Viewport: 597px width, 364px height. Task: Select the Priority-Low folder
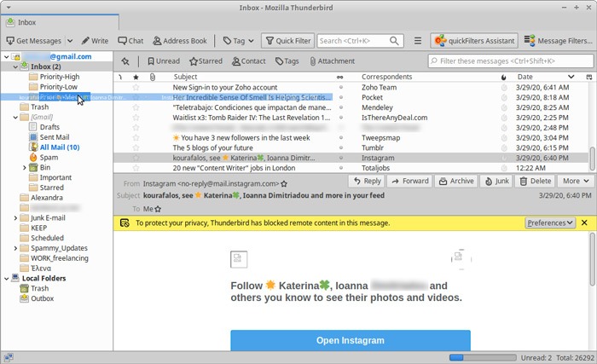point(58,87)
